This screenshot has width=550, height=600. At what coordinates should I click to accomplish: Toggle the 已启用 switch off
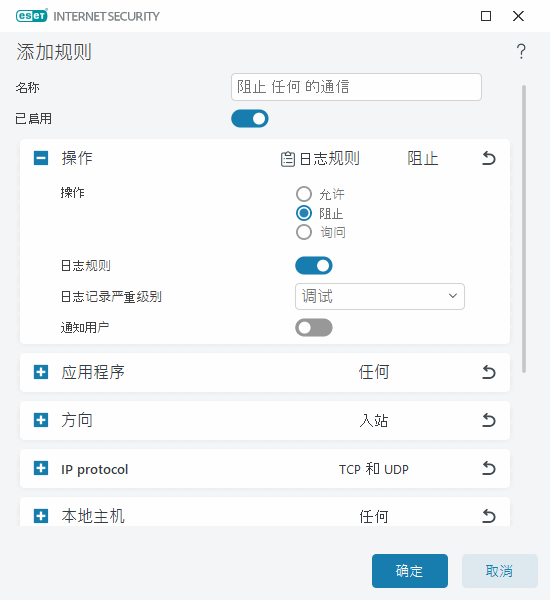[250, 119]
